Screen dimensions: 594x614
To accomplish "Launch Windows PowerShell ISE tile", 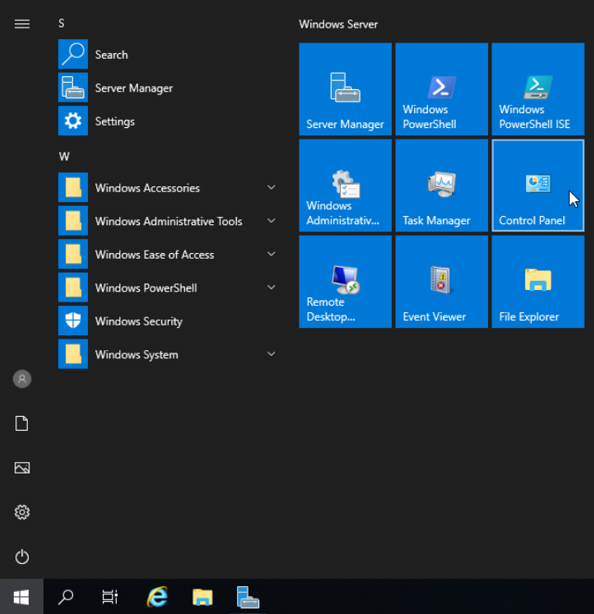I will click(538, 89).
